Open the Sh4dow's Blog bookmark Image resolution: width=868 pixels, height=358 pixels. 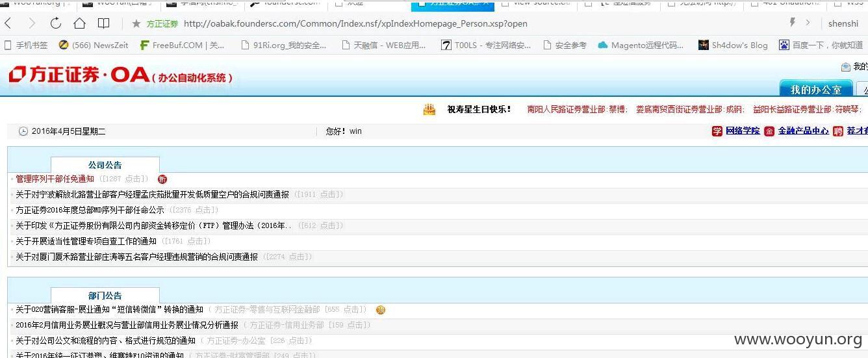click(x=733, y=45)
